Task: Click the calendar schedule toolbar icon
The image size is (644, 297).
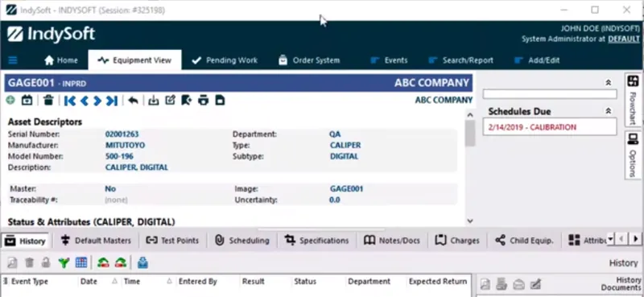Action: pyautogui.click(x=27, y=101)
